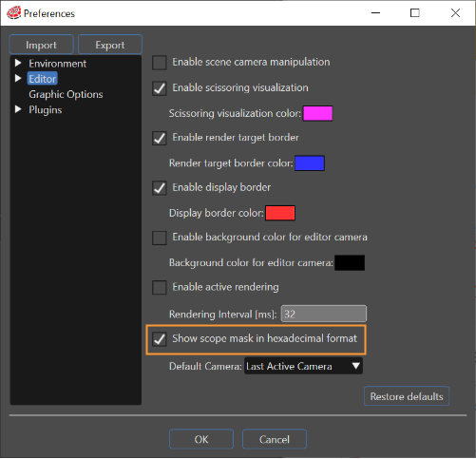476x459 pixels.
Task: Click the Import button
Action: point(42,45)
